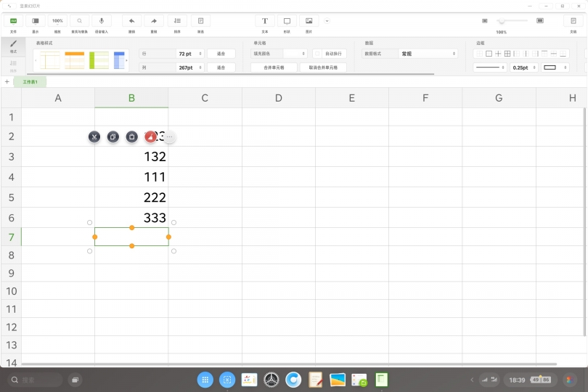Click the 显示 (Display) toolbar icon

click(x=36, y=21)
